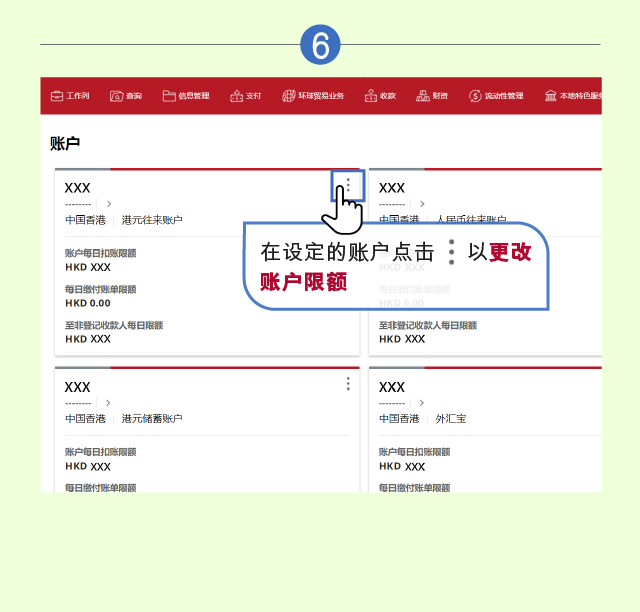Open the 信息管理 folder icon
This screenshot has height=612, width=640.
[169, 96]
